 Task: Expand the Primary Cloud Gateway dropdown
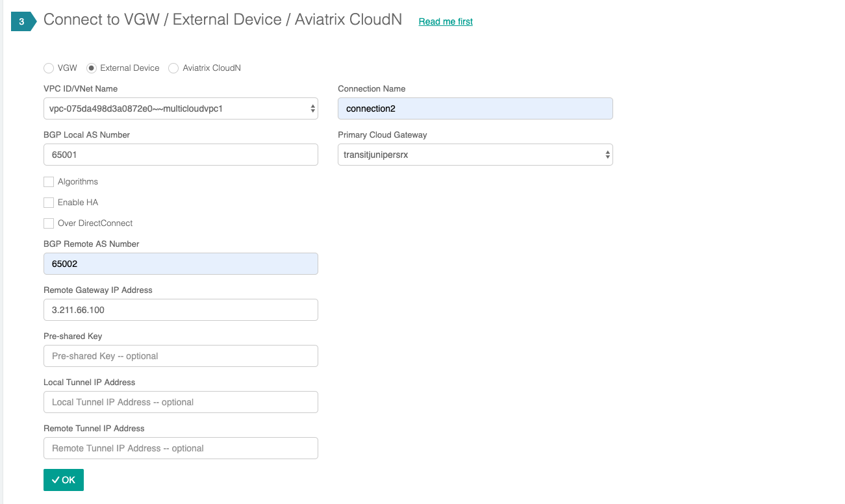(475, 155)
